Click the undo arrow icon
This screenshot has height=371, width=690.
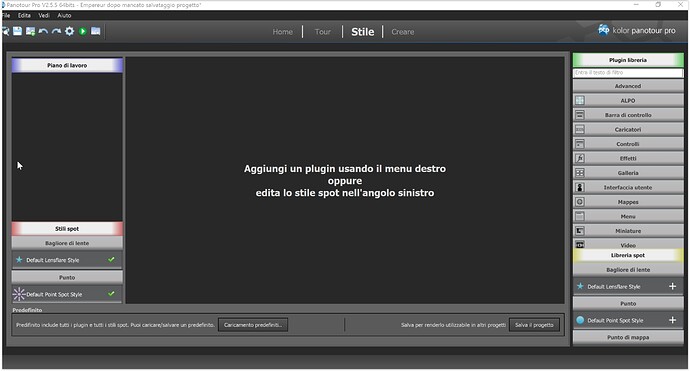[43, 31]
